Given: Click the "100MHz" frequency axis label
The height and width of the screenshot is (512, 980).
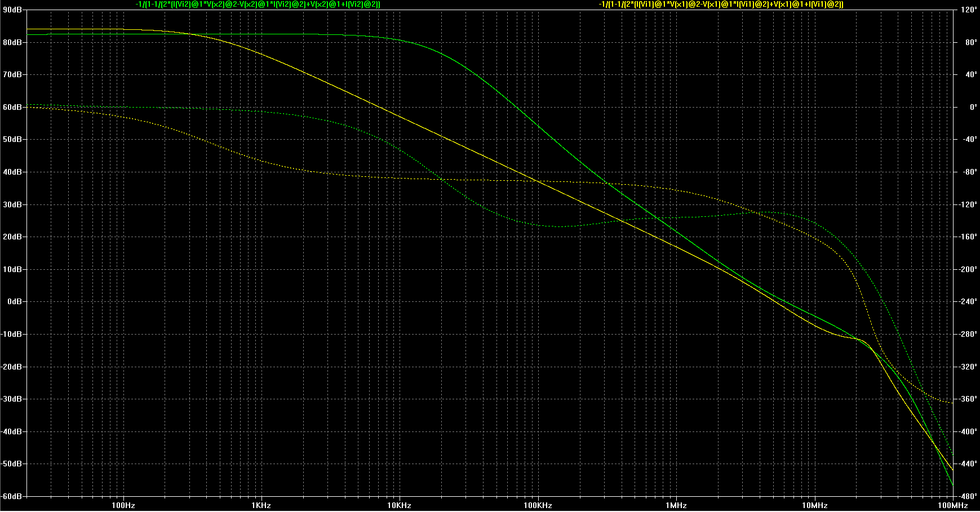Looking at the screenshot, I should click(x=952, y=505).
